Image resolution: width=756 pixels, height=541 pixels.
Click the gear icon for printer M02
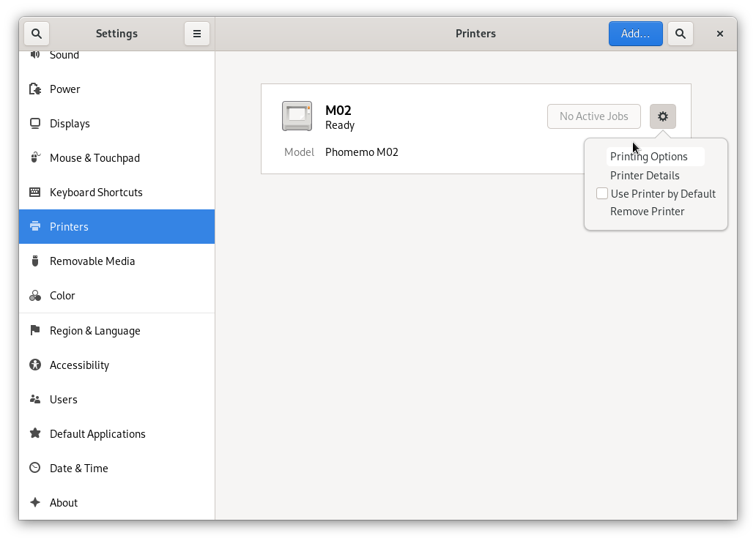click(663, 116)
